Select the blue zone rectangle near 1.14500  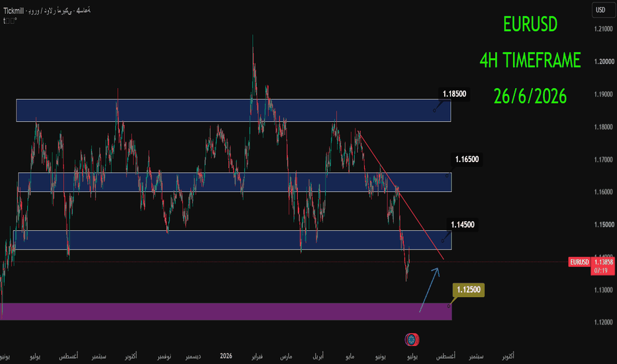232,240
